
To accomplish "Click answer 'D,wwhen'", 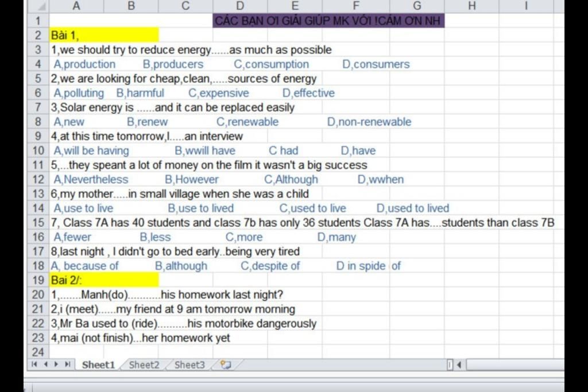I will (381, 180).
